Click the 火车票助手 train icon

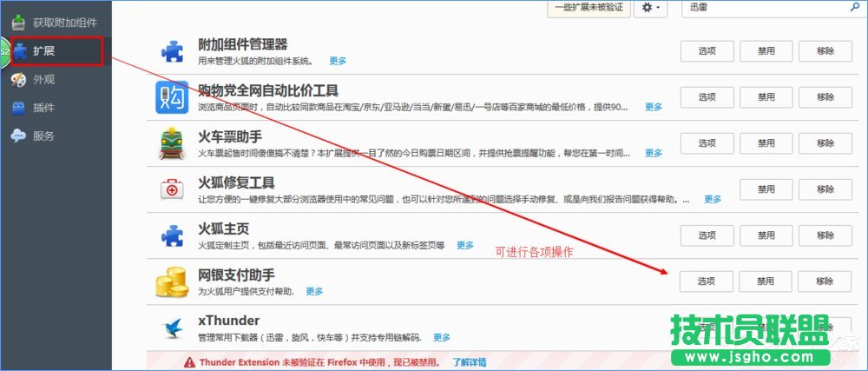pyautogui.click(x=172, y=143)
